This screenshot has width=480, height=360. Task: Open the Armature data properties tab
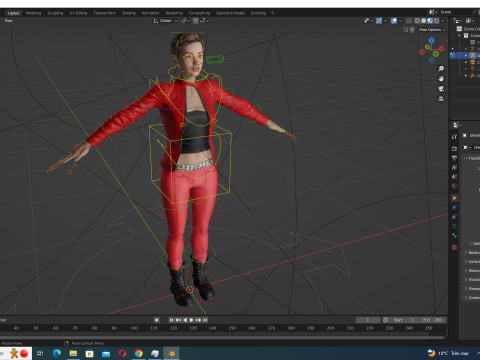454,226
